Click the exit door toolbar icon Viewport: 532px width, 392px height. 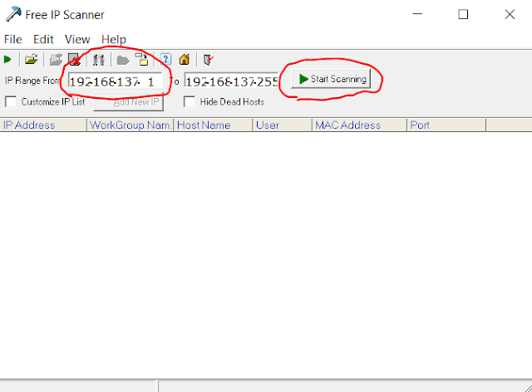click(208, 60)
